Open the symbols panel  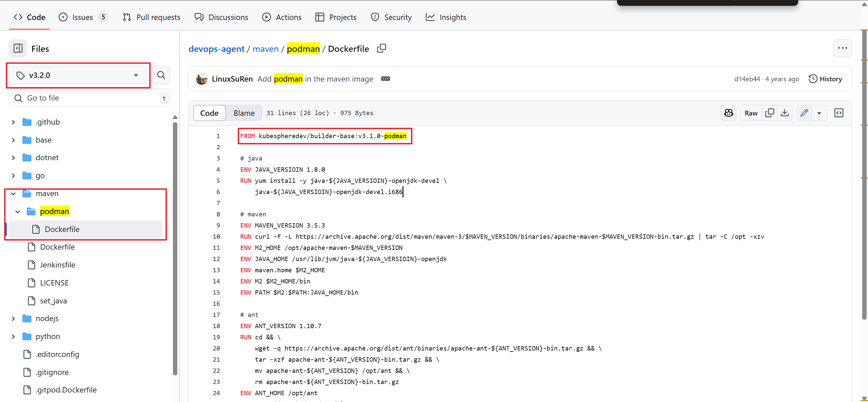(x=839, y=113)
